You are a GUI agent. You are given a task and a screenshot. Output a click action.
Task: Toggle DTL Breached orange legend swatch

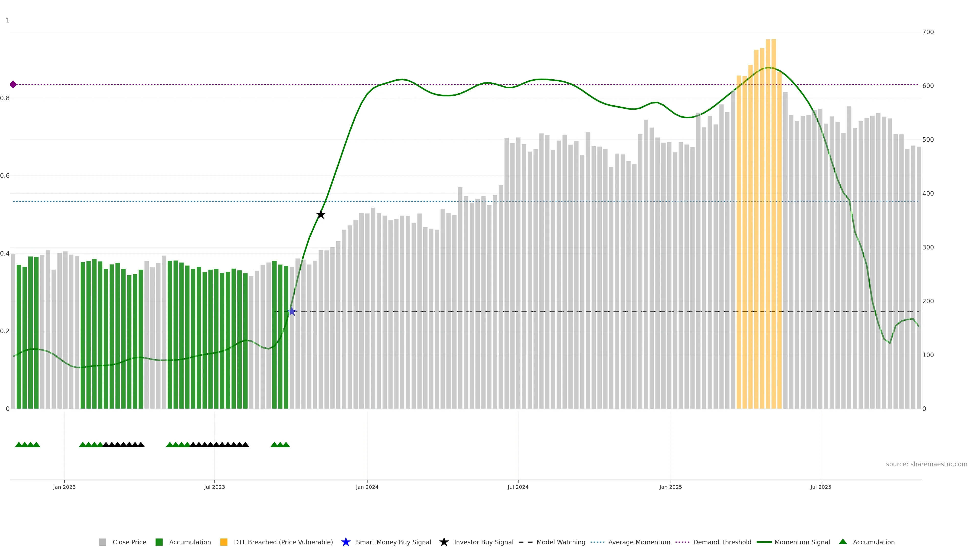coord(224,542)
